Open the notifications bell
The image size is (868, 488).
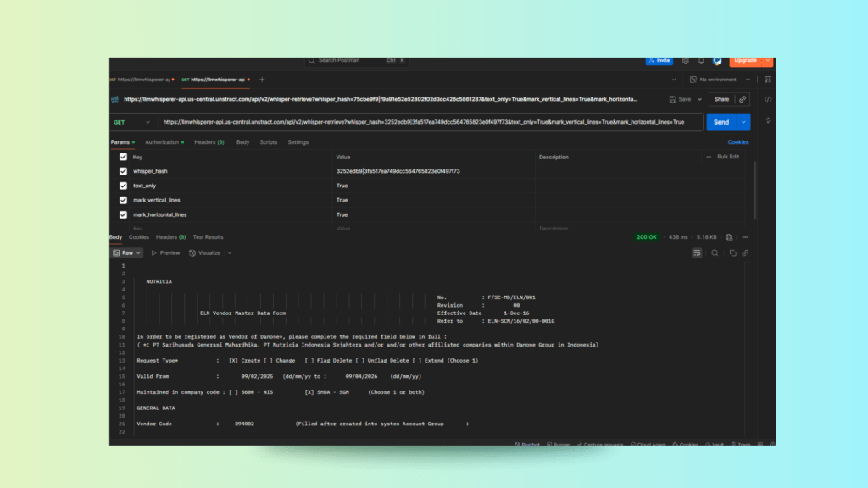click(x=701, y=60)
